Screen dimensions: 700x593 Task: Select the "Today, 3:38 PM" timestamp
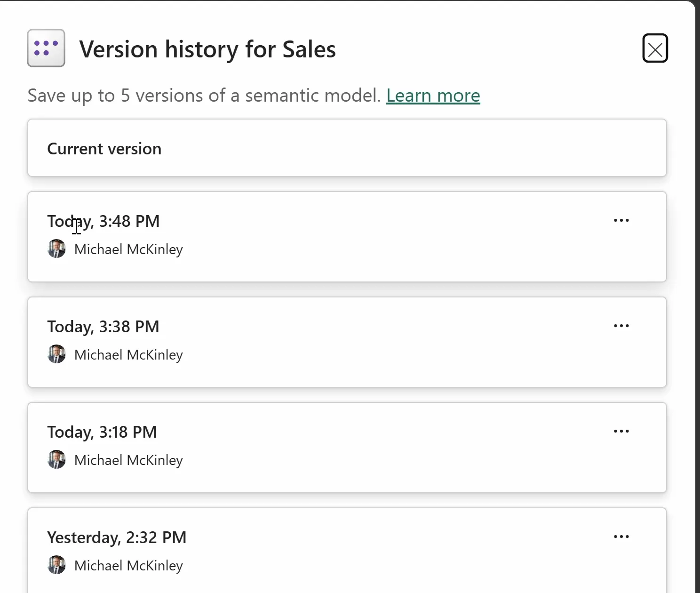(103, 327)
